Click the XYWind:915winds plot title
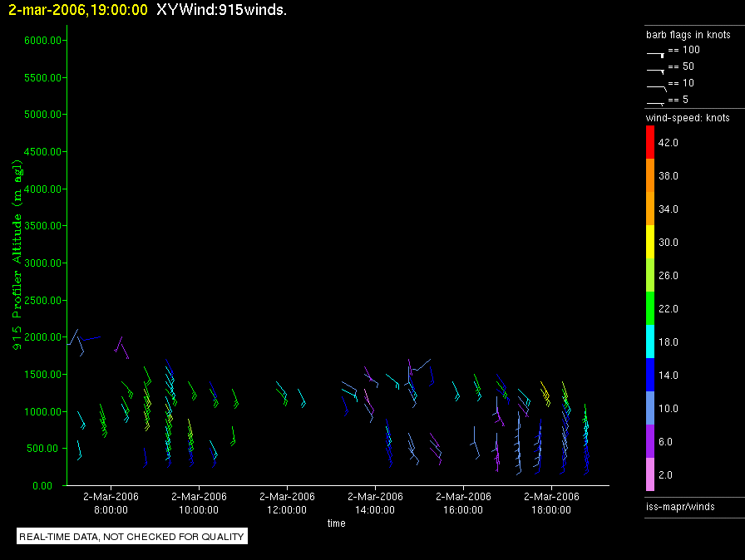Screen dimensions: 745x560 click(x=221, y=10)
